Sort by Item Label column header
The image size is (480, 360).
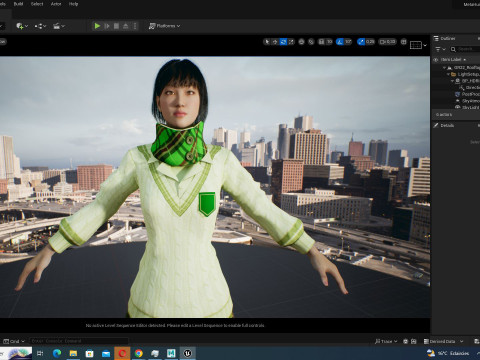coord(453,60)
